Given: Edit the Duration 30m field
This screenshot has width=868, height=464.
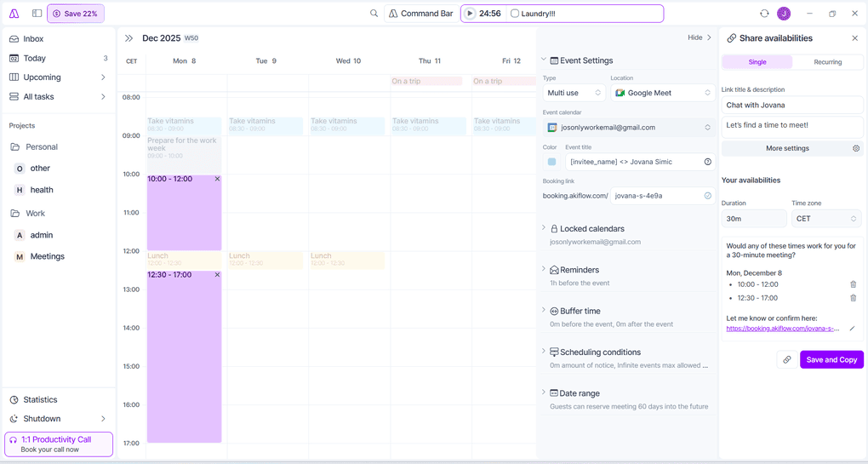Looking at the screenshot, I should pyautogui.click(x=754, y=219).
